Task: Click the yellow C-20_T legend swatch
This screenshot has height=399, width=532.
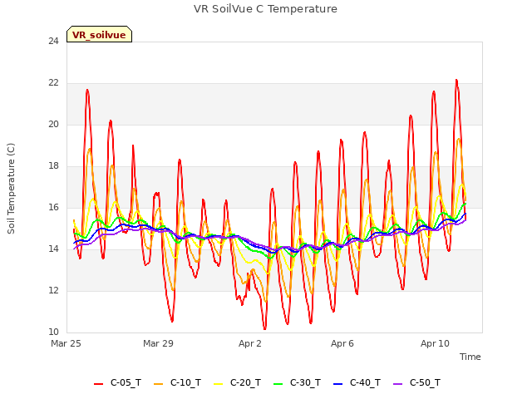Action: click(218, 384)
